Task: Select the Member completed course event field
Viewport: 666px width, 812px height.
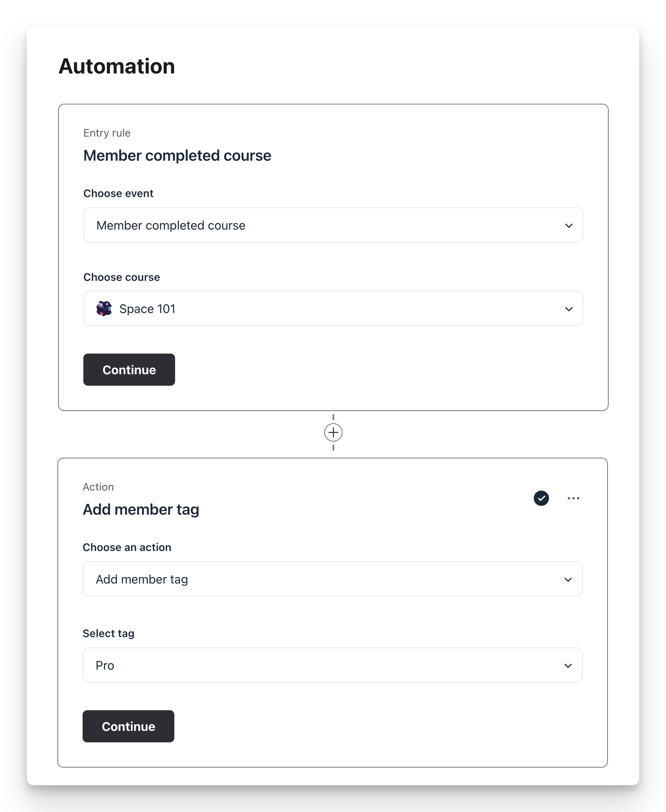Action: tap(333, 225)
